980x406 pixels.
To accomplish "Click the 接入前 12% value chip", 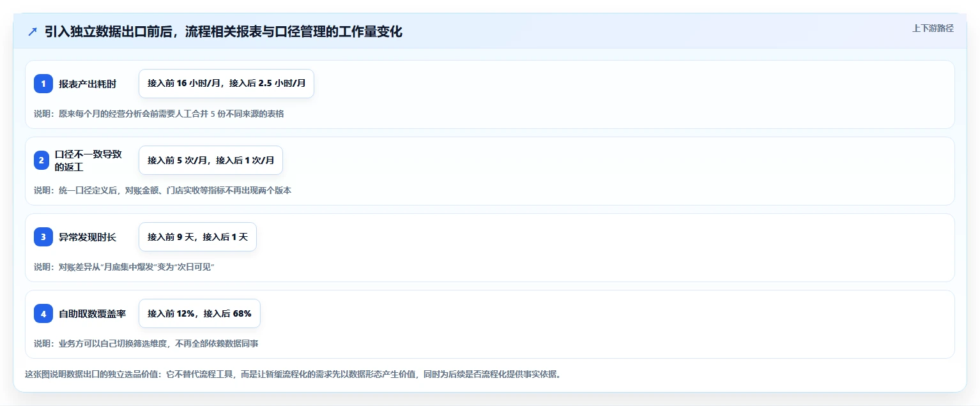I will [x=199, y=313].
